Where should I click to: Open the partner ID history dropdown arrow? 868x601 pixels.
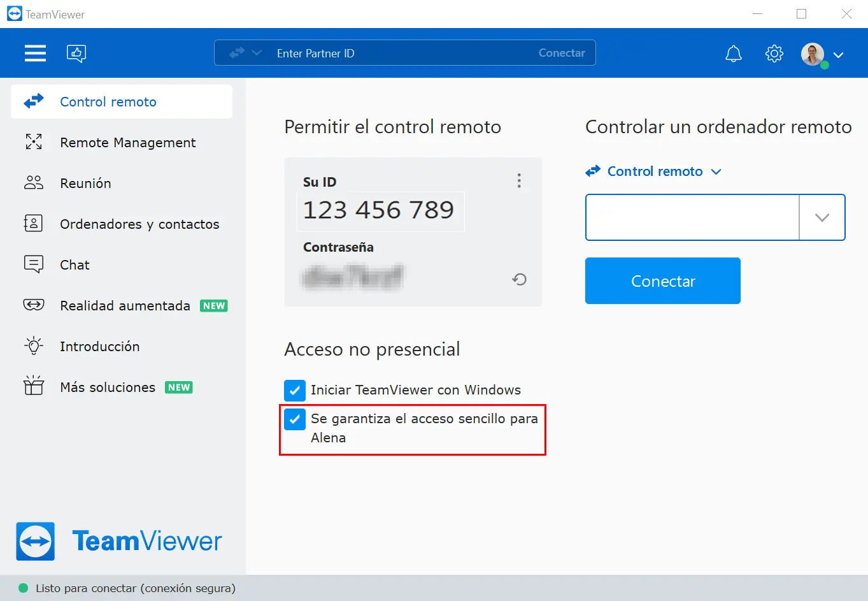pyautogui.click(x=822, y=217)
